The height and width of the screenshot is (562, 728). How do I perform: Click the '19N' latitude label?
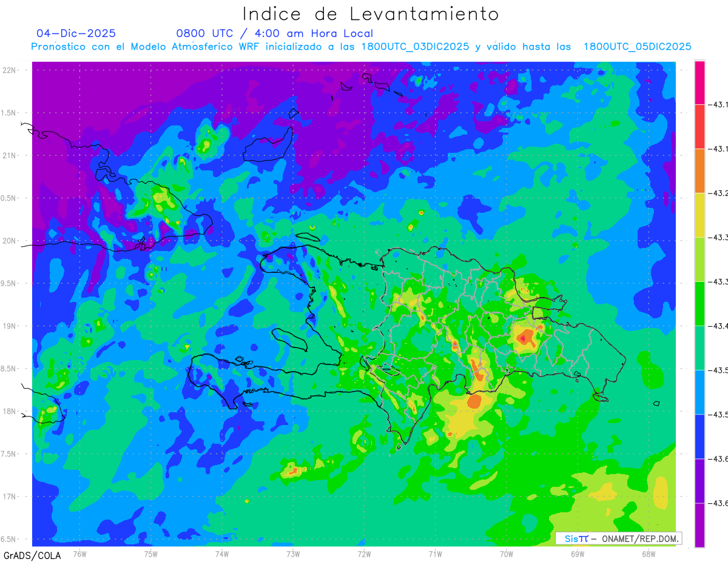click(x=10, y=326)
